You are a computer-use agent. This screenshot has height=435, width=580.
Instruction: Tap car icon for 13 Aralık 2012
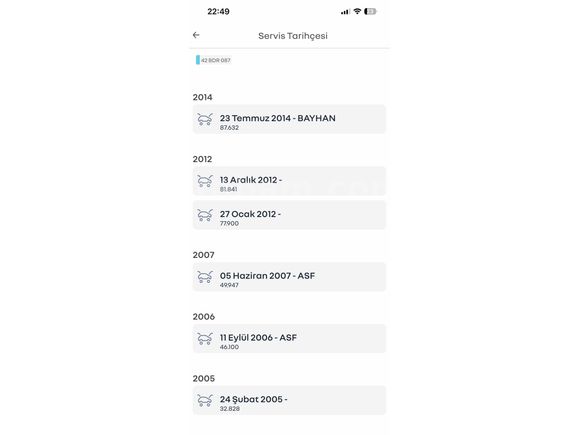pos(205,181)
